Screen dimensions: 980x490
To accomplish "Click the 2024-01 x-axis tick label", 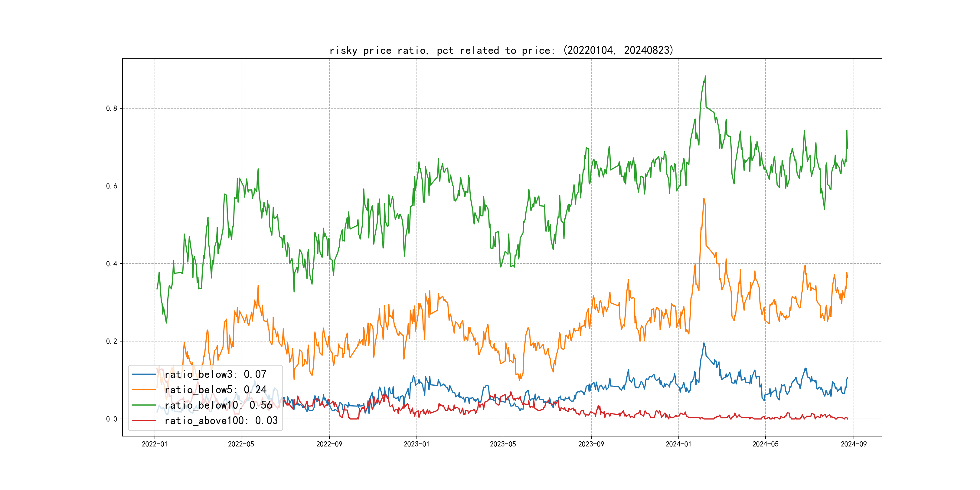I will click(x=678, y=444).
